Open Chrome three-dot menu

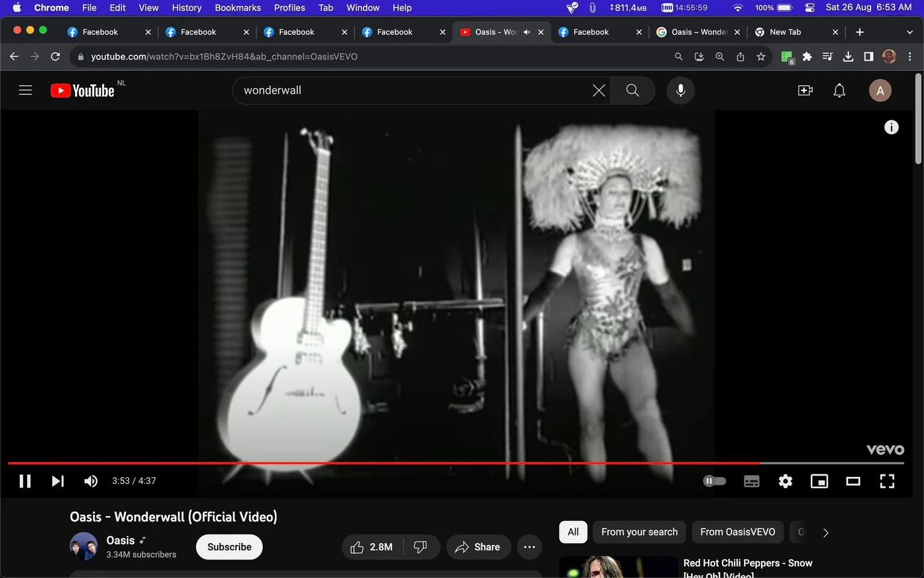(x=910, y=57)
